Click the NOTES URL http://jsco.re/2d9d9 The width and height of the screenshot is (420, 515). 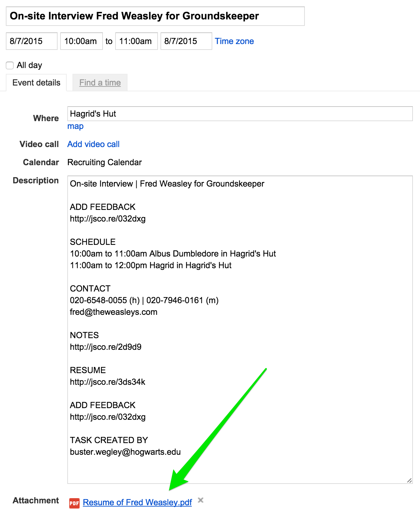(106, 347)
